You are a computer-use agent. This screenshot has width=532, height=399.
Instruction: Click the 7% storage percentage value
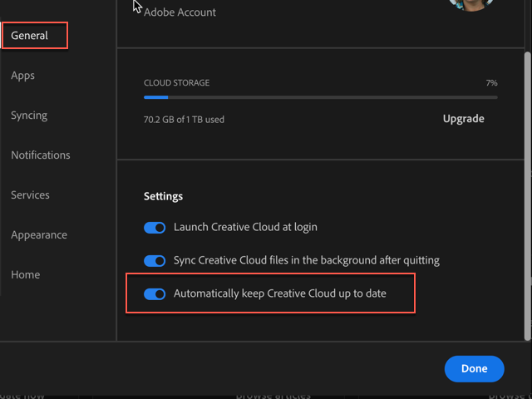point(491,83)
